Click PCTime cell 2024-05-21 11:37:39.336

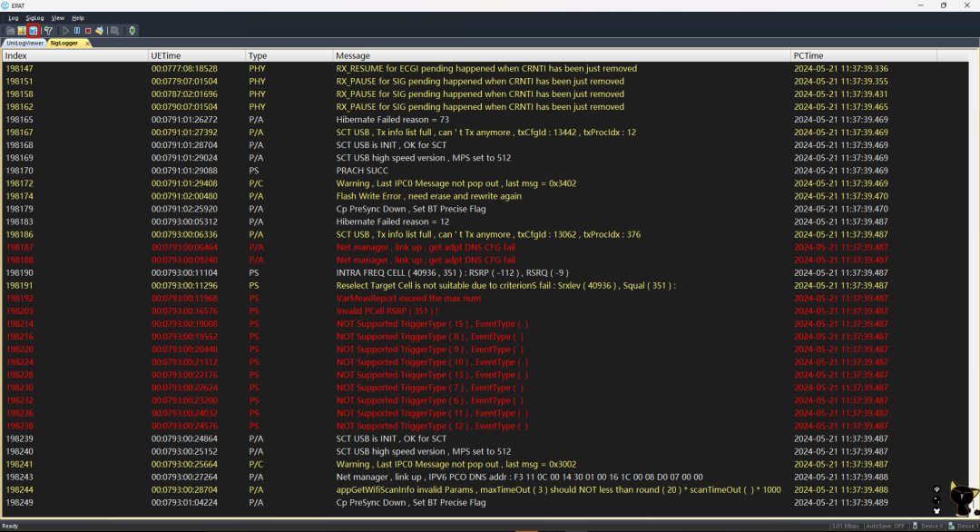(840, 69)
